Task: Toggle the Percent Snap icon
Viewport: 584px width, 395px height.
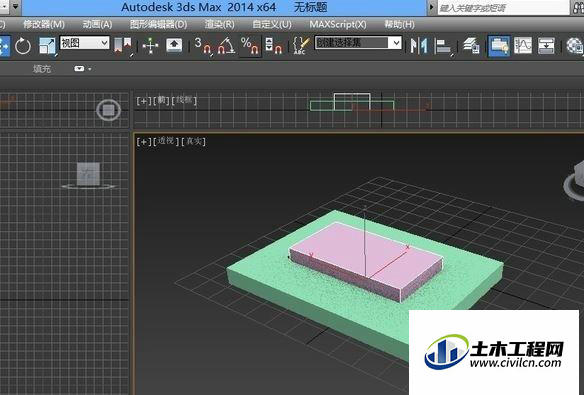Action: [x=250, y=46]
